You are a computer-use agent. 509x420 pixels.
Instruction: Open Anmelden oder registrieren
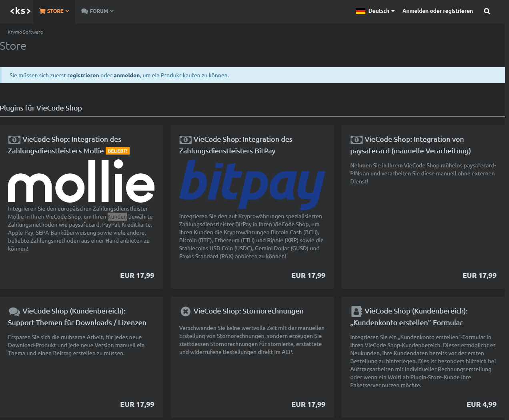tap(437, 11)
